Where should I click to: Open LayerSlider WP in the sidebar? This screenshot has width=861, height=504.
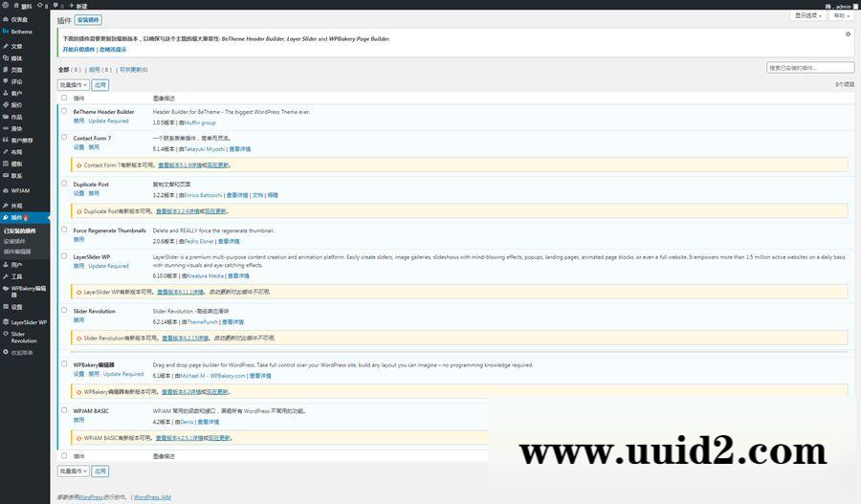29,322
